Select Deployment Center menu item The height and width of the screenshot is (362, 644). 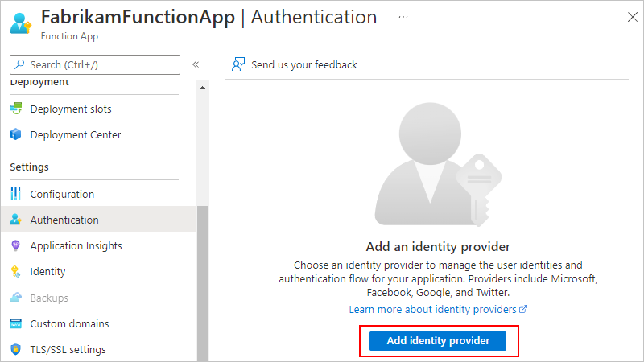click(x=76, y=135)
